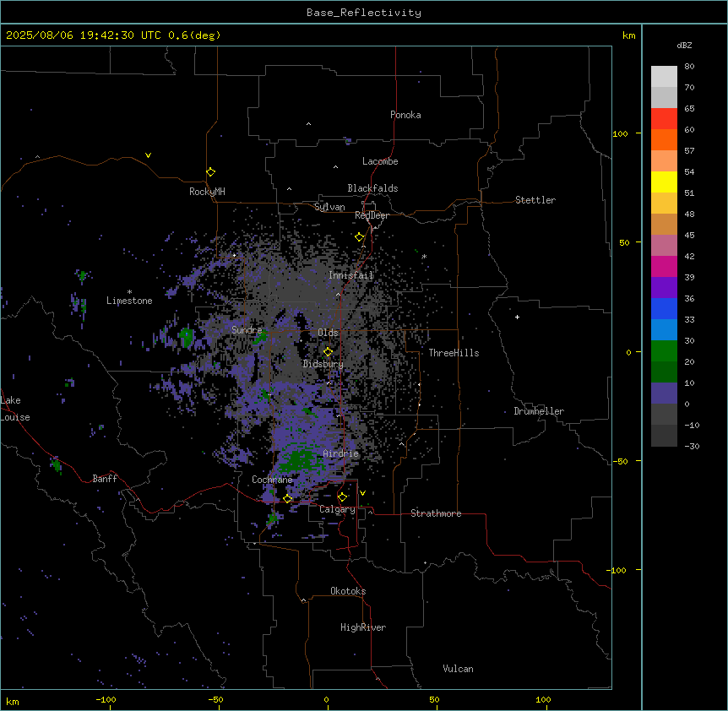Click the Vulcan city label
Screen dimensions: 728x711
(x=459, y=669)
